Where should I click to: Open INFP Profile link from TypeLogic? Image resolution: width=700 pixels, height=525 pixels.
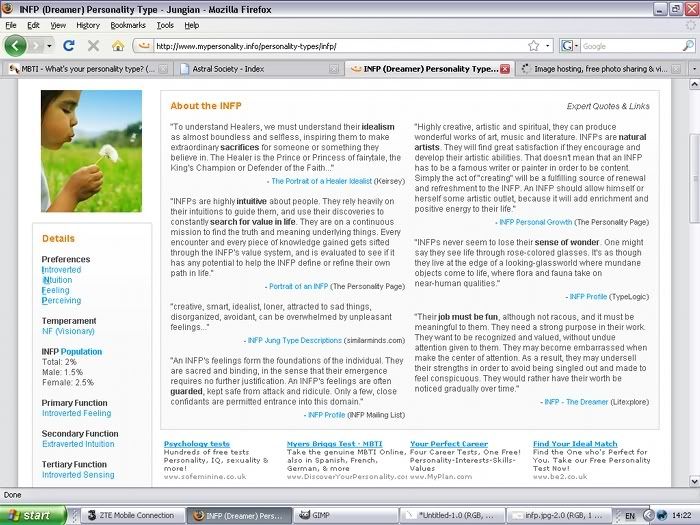pos(588,297)
